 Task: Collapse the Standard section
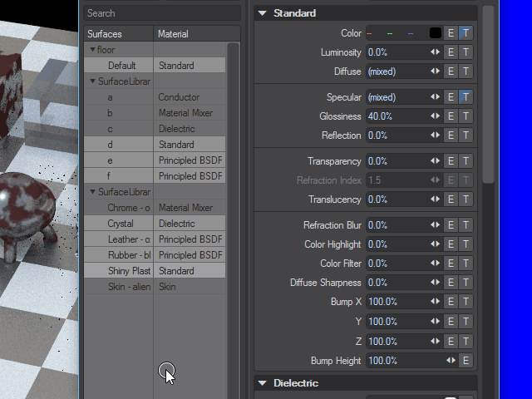click(263, 13)
